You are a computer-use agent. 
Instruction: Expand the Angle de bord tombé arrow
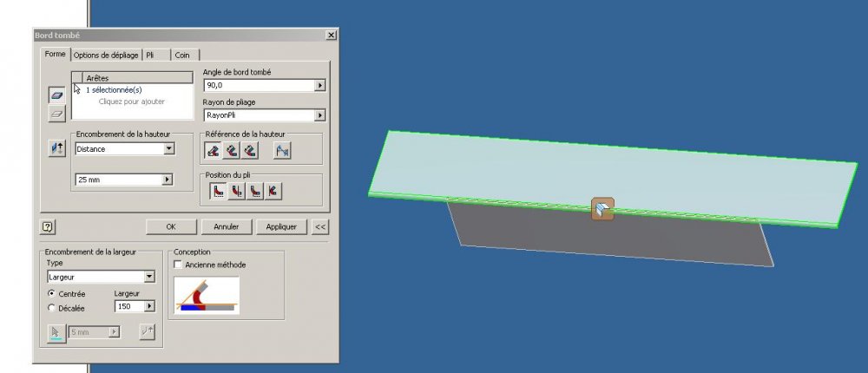tap(319, 85)
